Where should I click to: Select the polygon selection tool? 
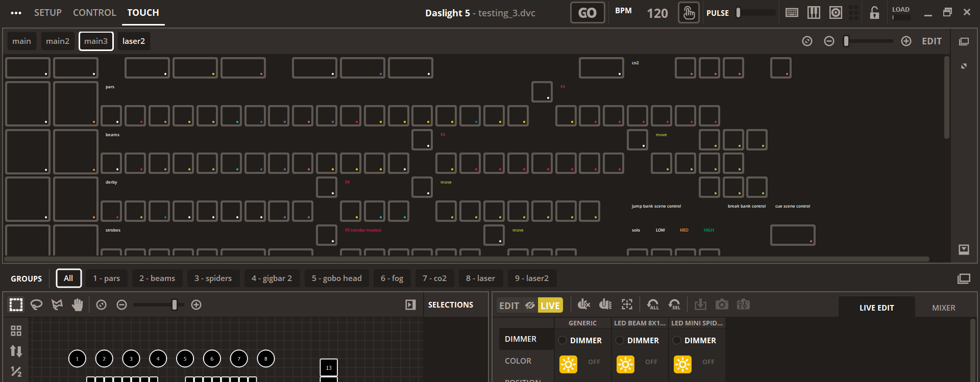click(x=57, y=305)
